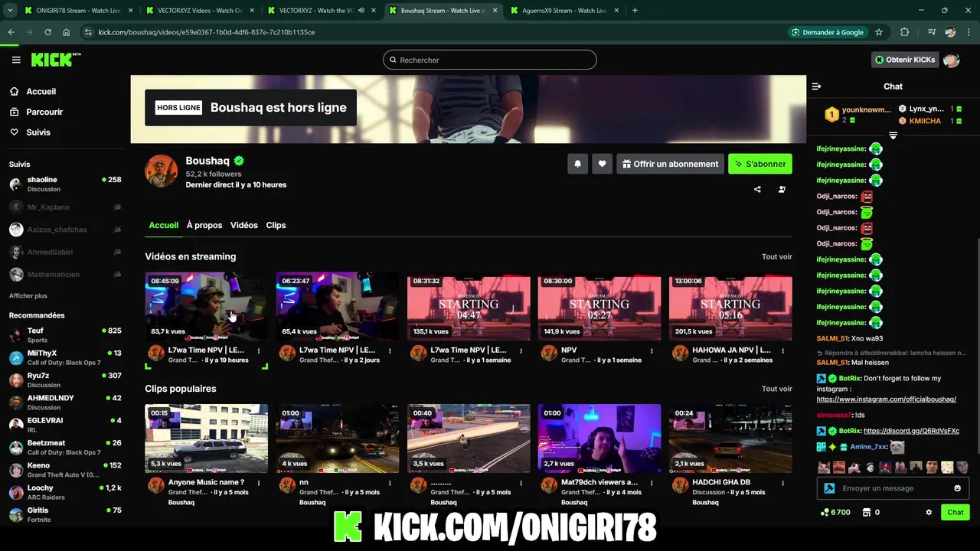Open Parcourir in the sidebar
The width and height of the screenshot is (980, 551).
pyautogui.click(x=44, y=112)
